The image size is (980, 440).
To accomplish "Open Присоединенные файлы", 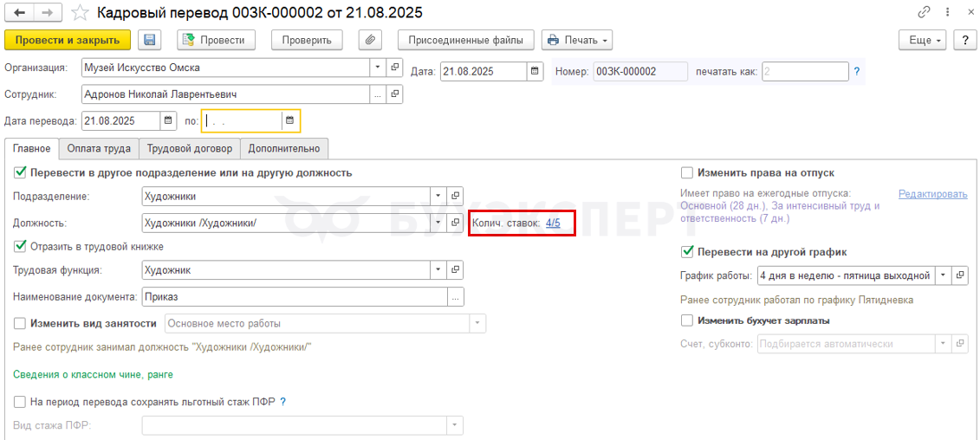I will (x=465, y=40).
